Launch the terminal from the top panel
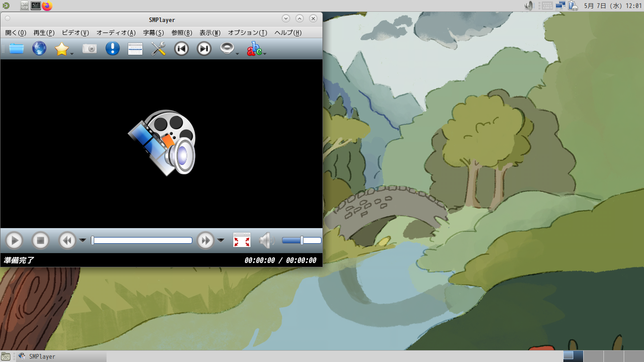644x362 pixels. click(36, 6)
